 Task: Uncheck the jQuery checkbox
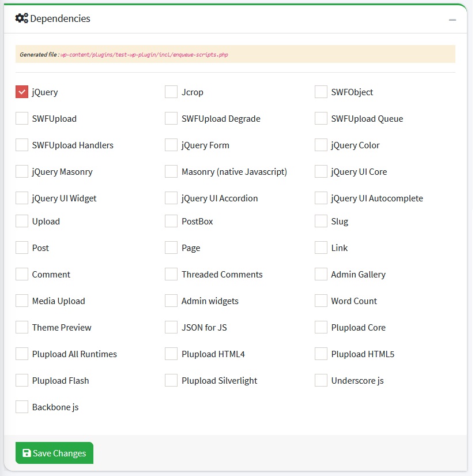(x=22, y=92)
